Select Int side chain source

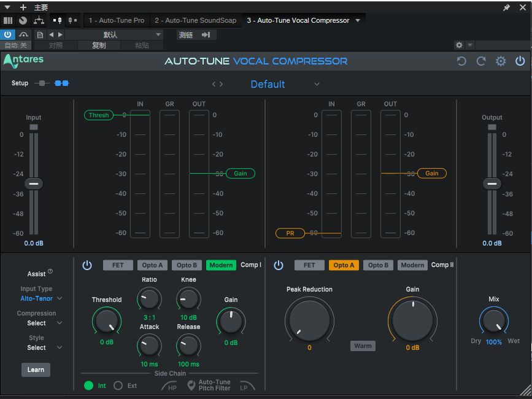(x=89, y=385)
